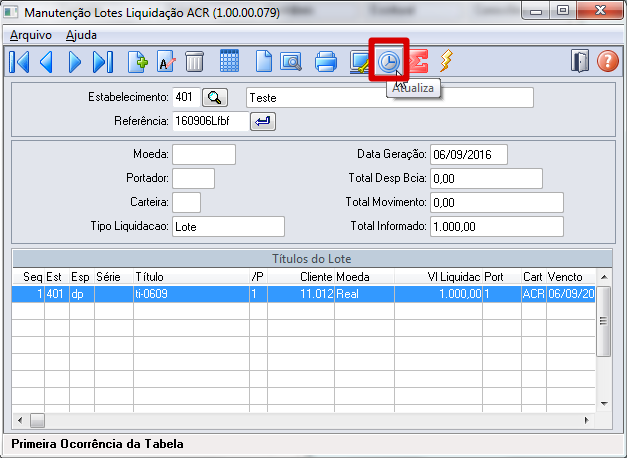The width and height of the screenshot is (627, 458).
Task: Click the 06/09/20 vencimento cell
Action: coord(571,294)
